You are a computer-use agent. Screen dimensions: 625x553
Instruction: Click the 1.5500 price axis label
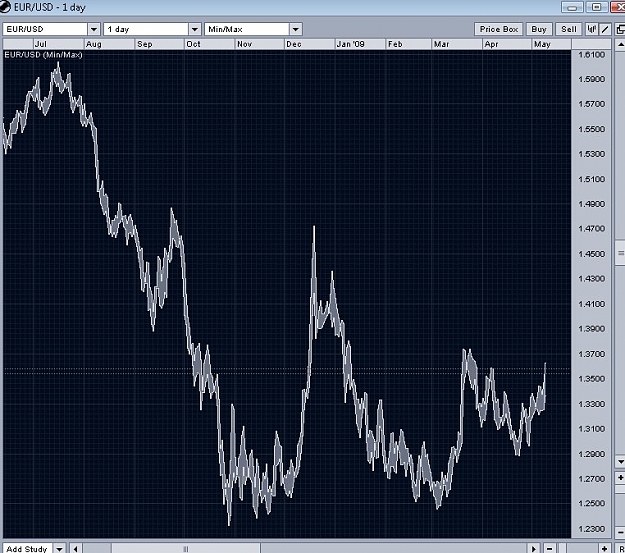(x=592, y=129)
